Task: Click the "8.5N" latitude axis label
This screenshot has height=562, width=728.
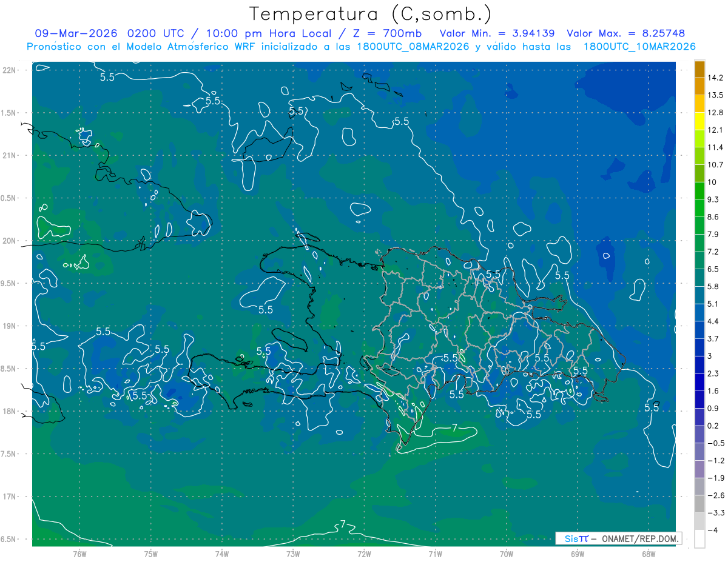Action: (9, 369)
